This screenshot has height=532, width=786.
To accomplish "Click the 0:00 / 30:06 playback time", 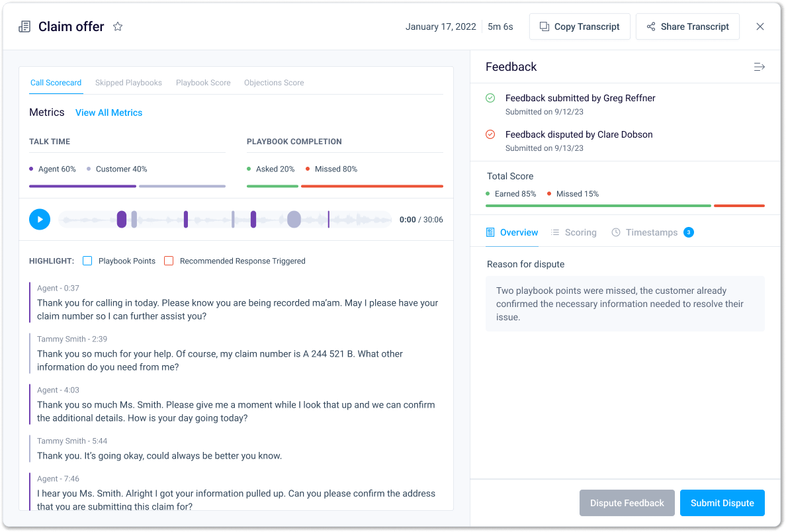I will 421,220.
